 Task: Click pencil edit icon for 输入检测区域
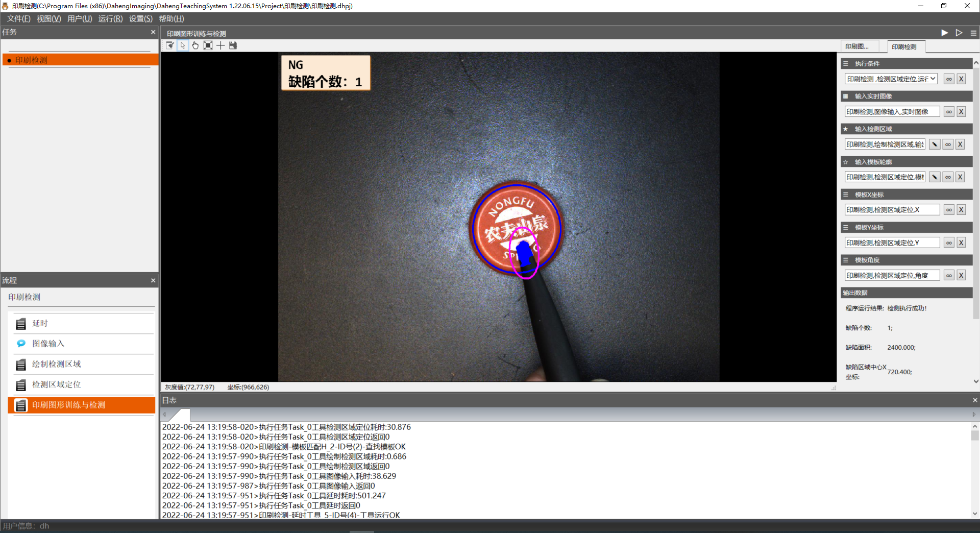point(935,144)
